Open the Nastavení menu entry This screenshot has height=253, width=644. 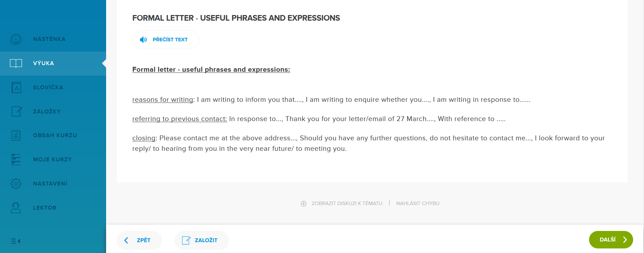point(50,184)
